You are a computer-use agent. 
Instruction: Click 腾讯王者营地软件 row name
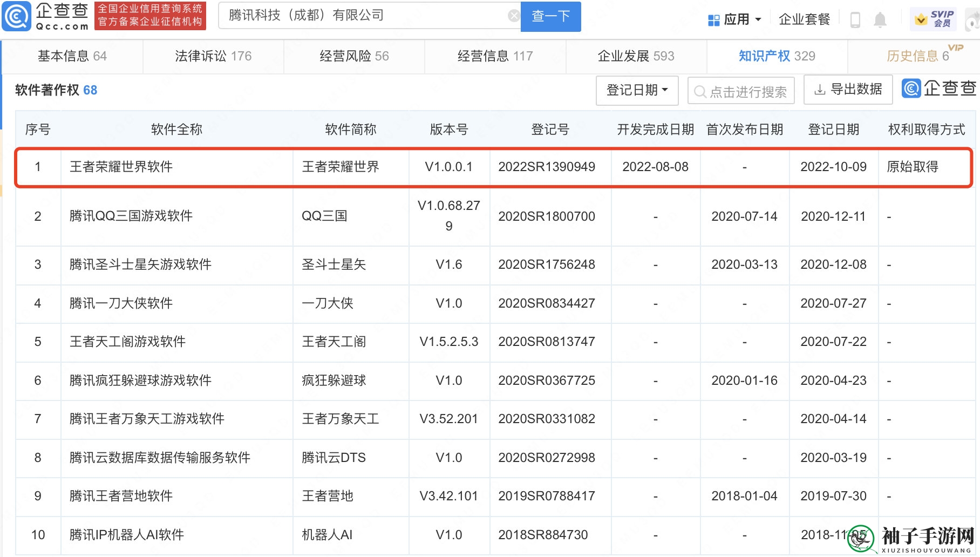pyautogui.click(x=121, y=496)
